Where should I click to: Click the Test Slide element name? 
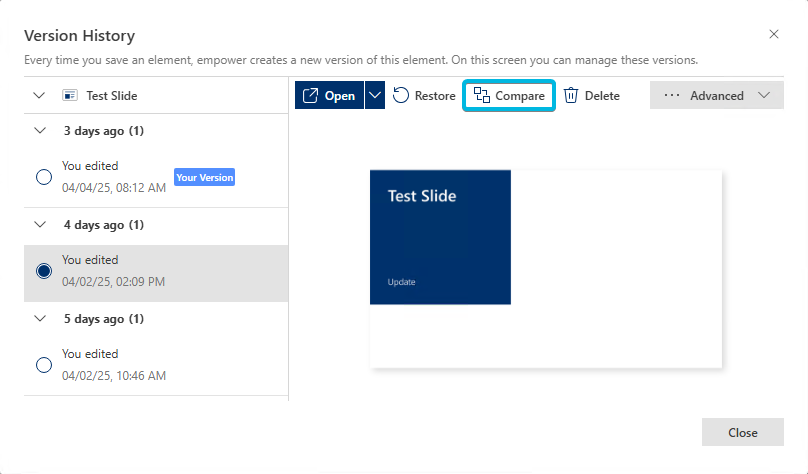click(112, 96)
